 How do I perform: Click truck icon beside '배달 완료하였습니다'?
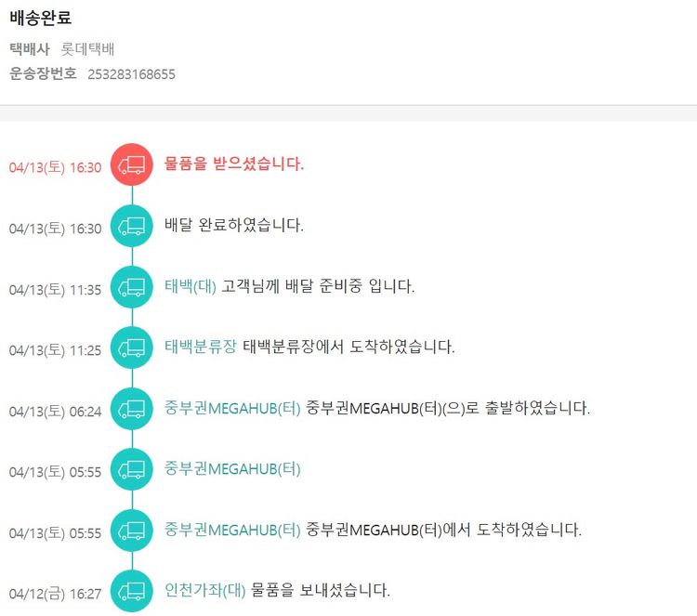132,227
